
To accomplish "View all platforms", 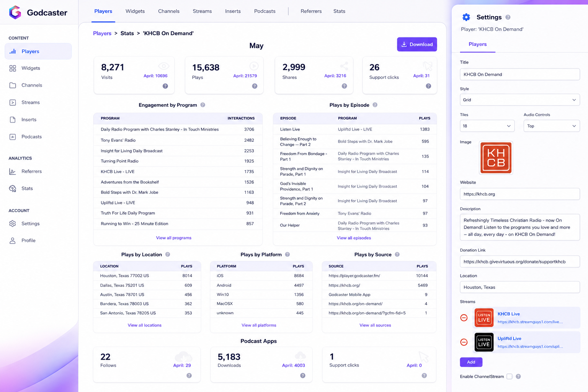I will [259, 325].
